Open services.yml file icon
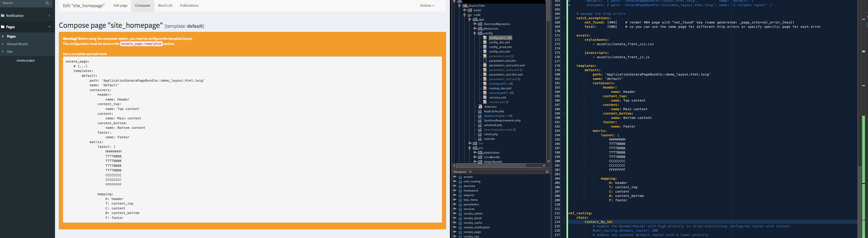This screenshot has height=238, width=868. coord(485,97)
